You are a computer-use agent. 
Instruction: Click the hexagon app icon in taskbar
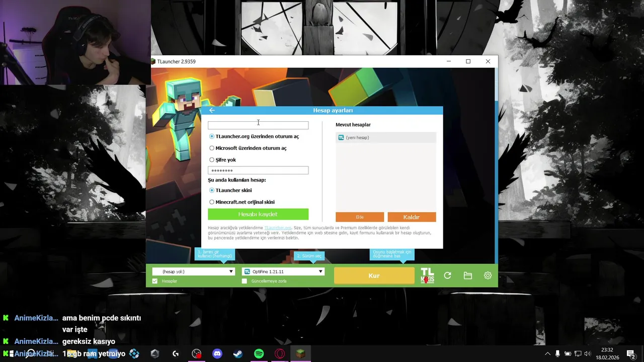pyautogui.click(x=155, y=354)
